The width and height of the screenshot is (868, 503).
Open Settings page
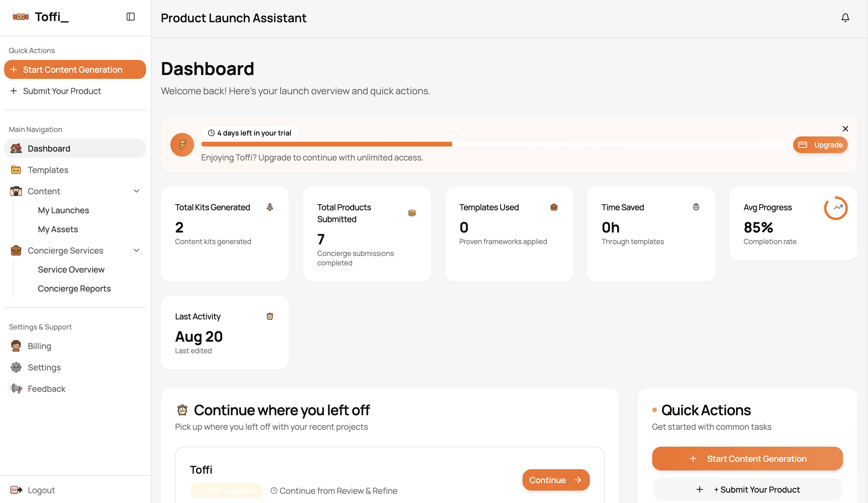click(x=75, y=367)
